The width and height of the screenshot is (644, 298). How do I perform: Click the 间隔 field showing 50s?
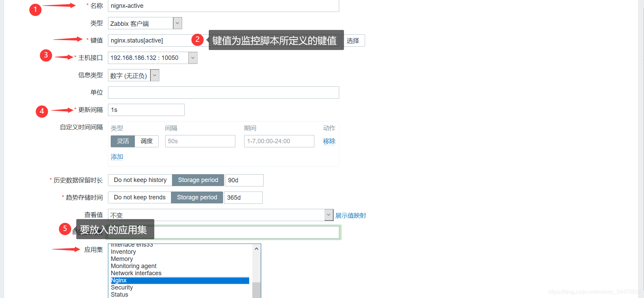200,141
